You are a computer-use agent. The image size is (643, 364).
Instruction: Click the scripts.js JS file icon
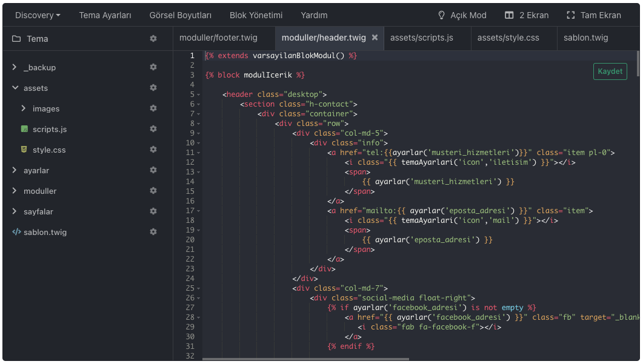[x=24, y=129]
